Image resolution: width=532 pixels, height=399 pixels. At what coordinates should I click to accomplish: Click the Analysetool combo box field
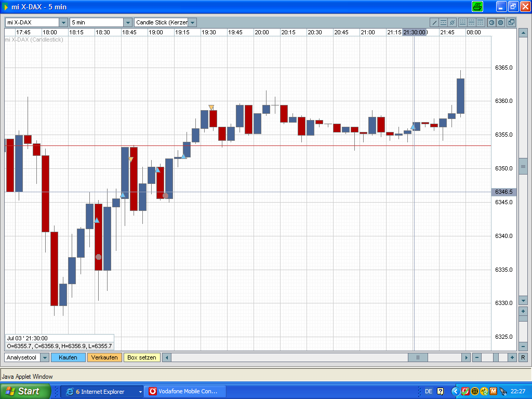coord(22,357)
